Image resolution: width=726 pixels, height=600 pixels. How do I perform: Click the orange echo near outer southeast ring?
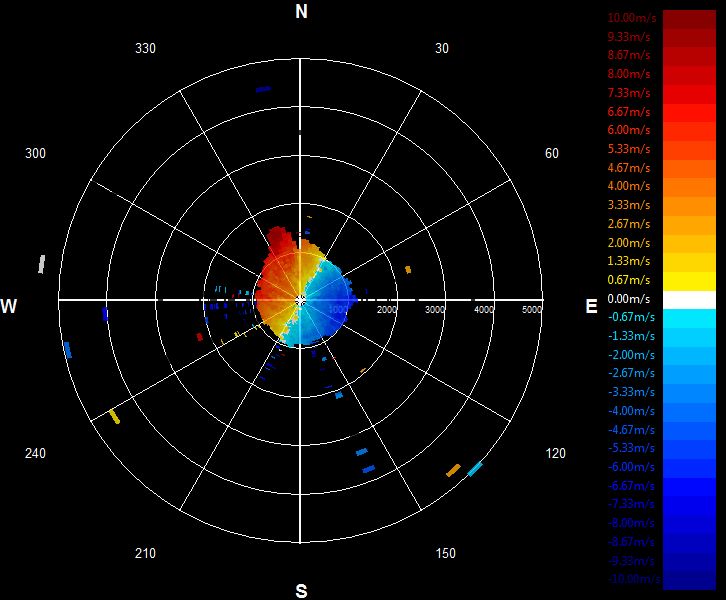click(x=453, y=470)
